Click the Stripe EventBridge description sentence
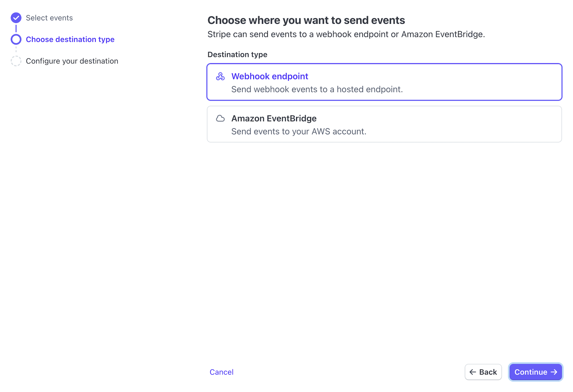This screenshot has height=392, width=573. pyautogui.click(x=346, y=34)
